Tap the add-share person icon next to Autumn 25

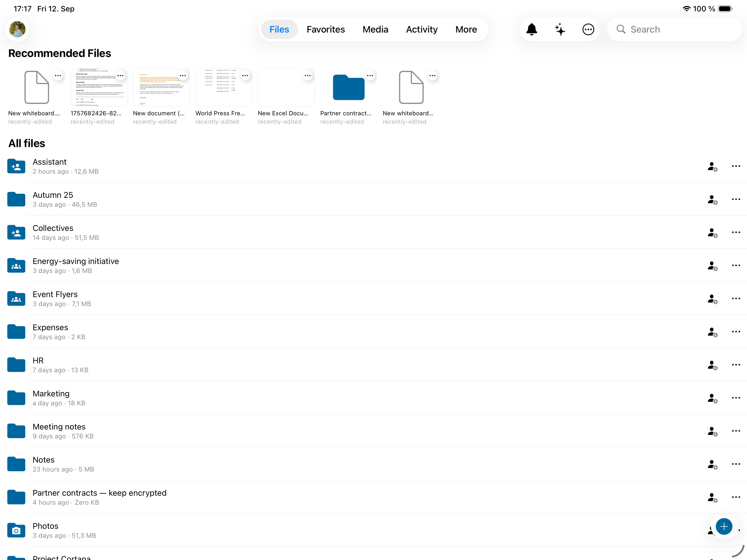tap(713, 199)
